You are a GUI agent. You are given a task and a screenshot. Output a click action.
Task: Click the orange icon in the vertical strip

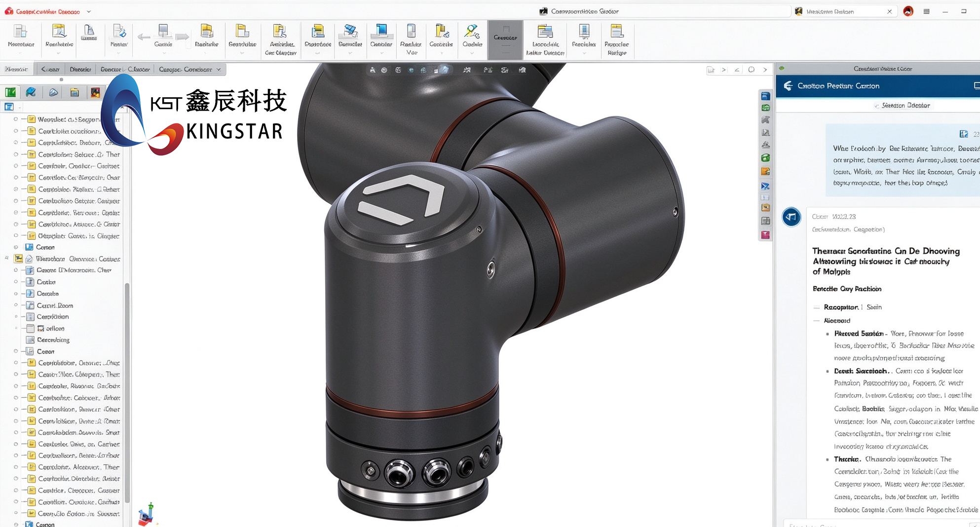pyautogui.click(x=766, y=171)
